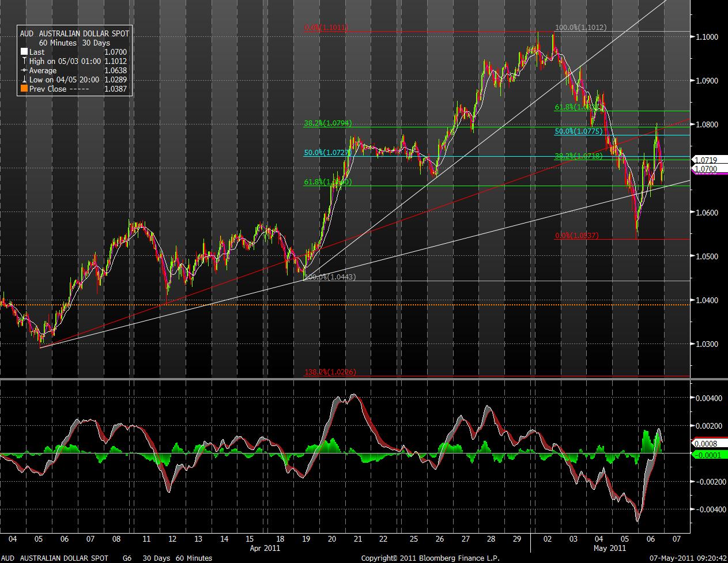
Task: Select the orange Prev Close color swatch
Action: click(x=24, y=89)
